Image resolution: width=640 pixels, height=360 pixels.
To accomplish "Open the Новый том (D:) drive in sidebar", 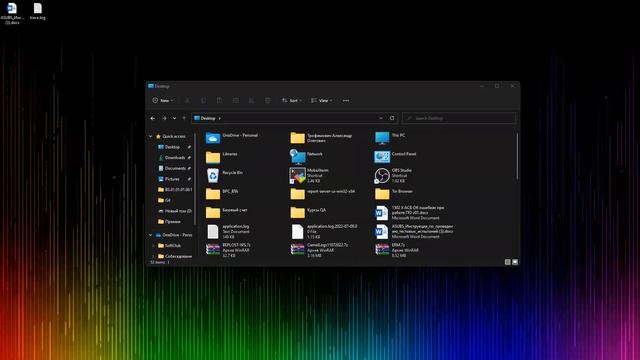I will point(175,211).
